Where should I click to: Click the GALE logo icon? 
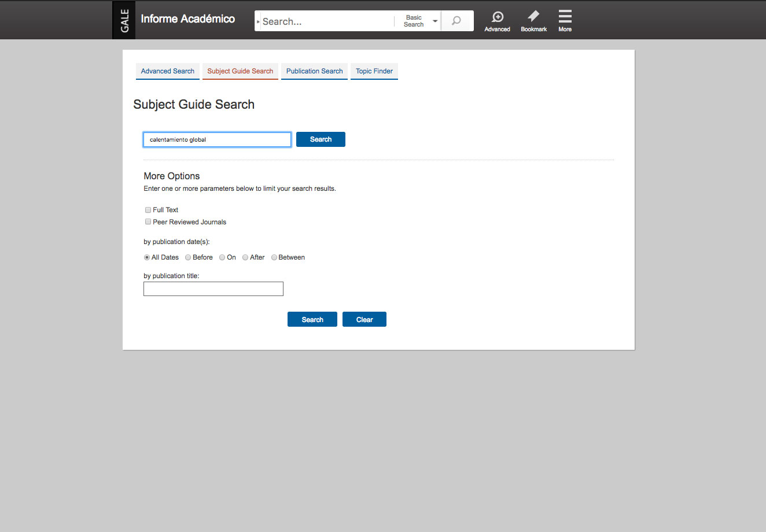(x=124, y=20)
